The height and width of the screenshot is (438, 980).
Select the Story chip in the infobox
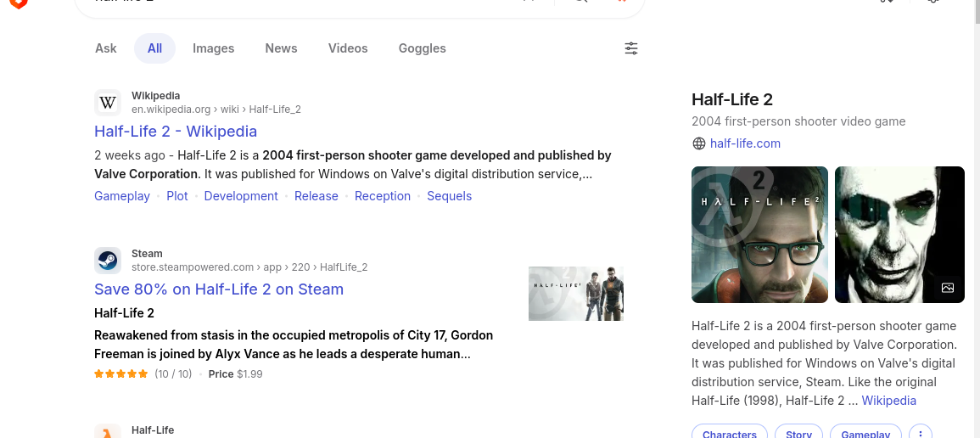click(798, 433)
